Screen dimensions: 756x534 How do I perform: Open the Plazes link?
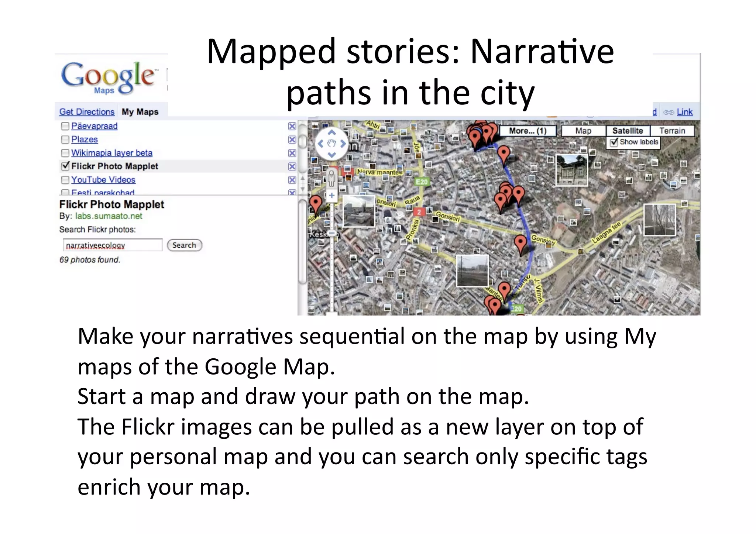tap(85, 139)
